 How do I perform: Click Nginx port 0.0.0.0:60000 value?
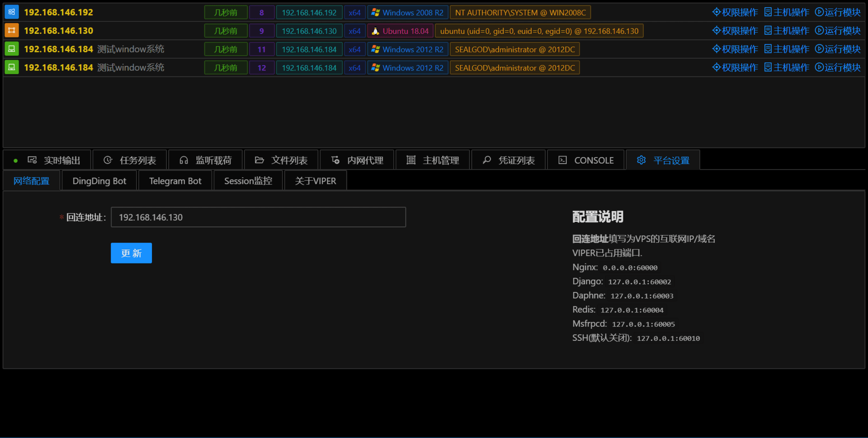pyautogui.click(x=630, y=268)
